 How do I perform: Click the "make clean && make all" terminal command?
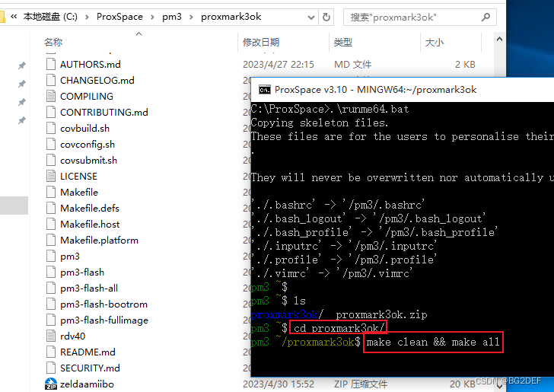(x=433, y=343)
